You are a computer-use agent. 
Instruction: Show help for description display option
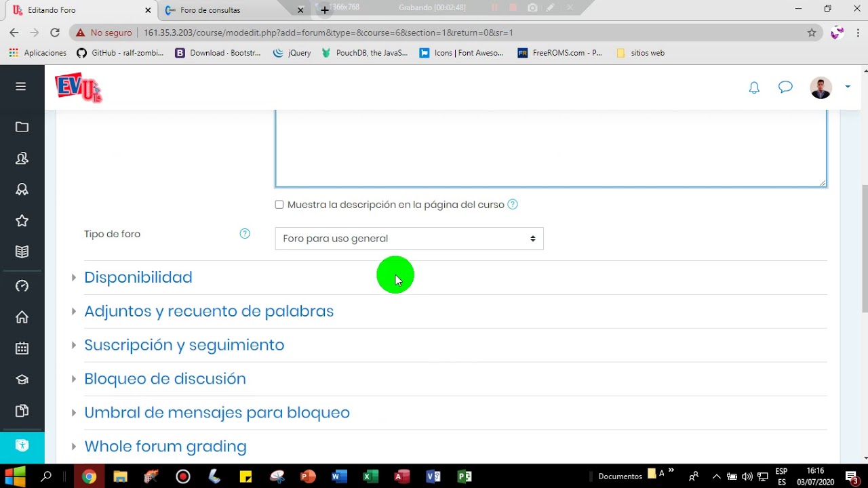(x=513, y=204)
